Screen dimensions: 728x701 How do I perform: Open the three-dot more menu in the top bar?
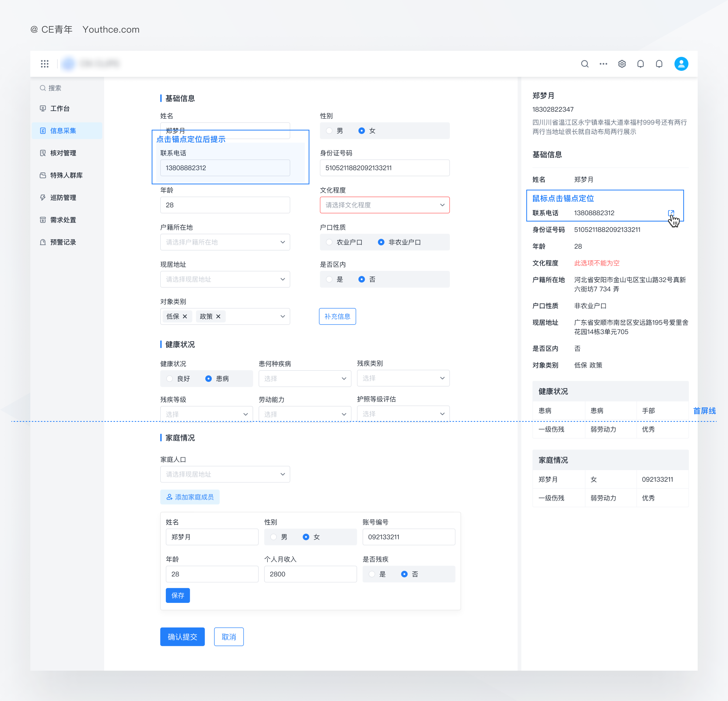point(603,64)
